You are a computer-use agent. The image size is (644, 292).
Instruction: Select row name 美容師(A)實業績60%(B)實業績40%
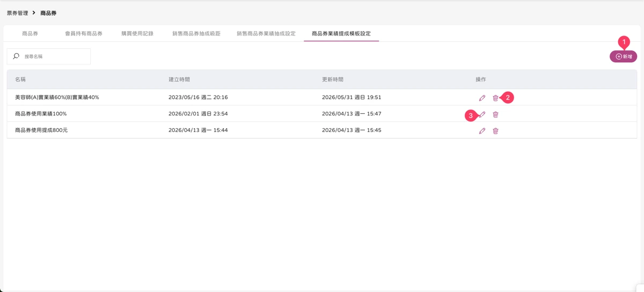click(57, 98)
